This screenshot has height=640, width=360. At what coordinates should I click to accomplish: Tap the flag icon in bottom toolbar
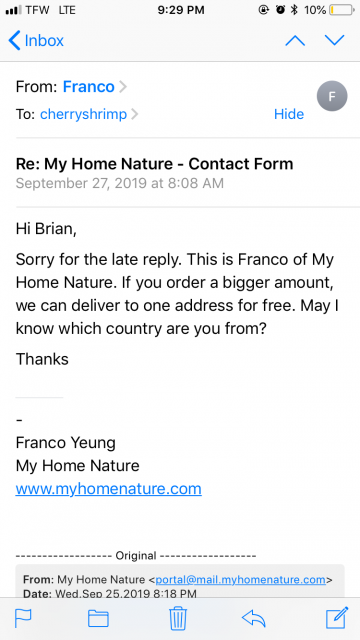coord(23,619)
